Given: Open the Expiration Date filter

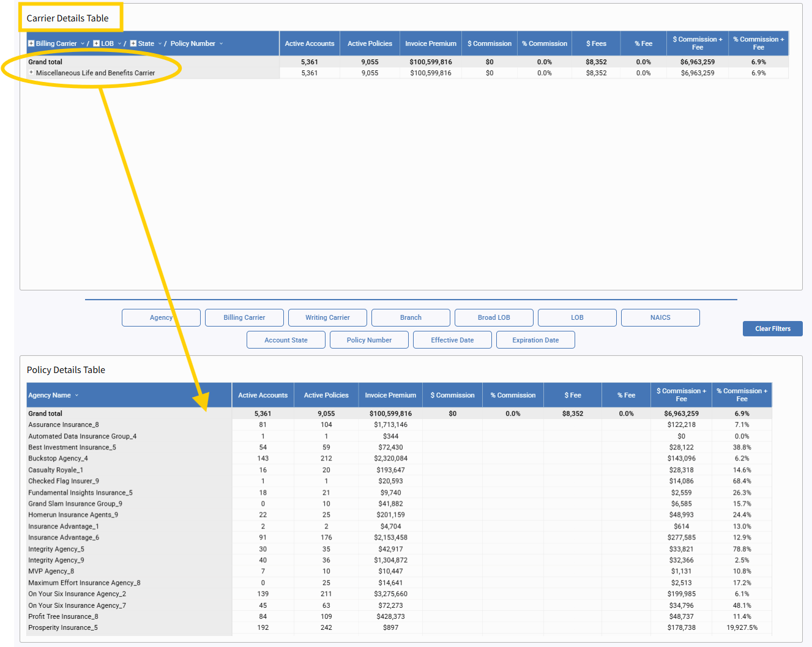Looking at the screenshot, I should click(535, 340).
